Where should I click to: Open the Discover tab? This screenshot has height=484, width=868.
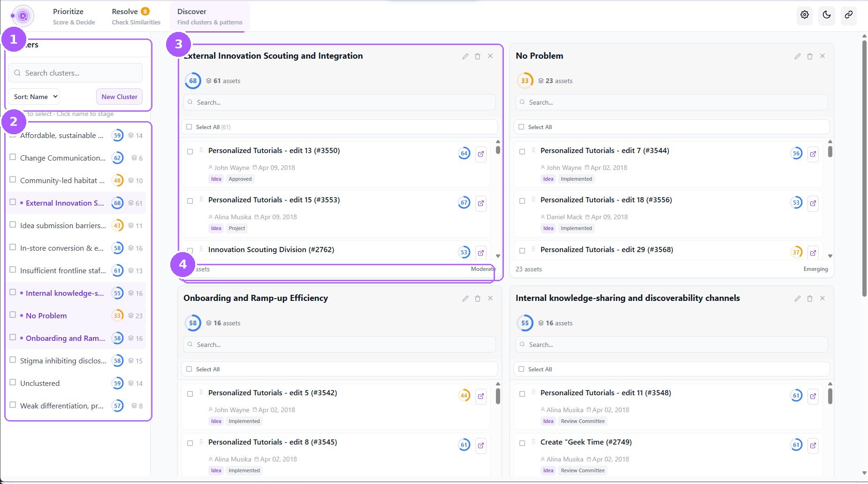coord(210,16)
